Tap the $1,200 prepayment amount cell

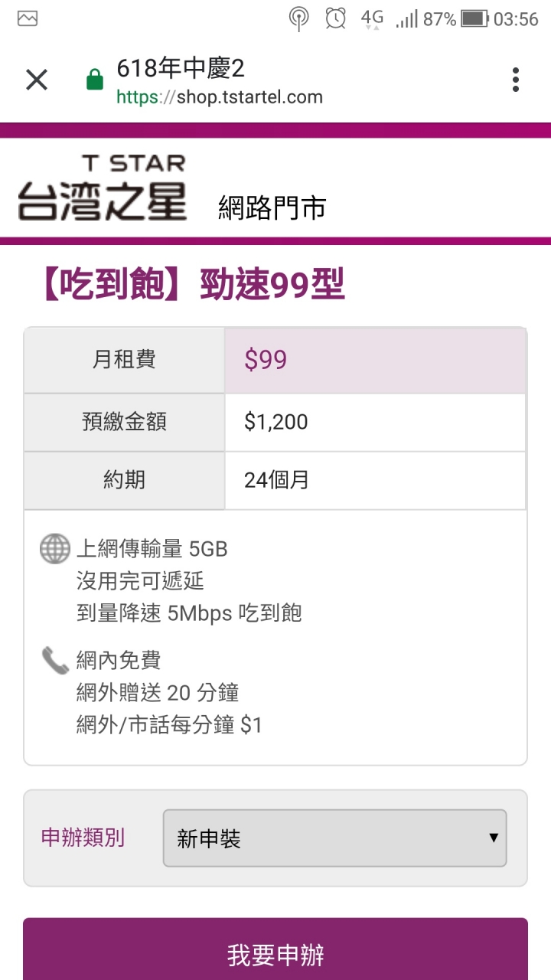click(x=375, y=423)
